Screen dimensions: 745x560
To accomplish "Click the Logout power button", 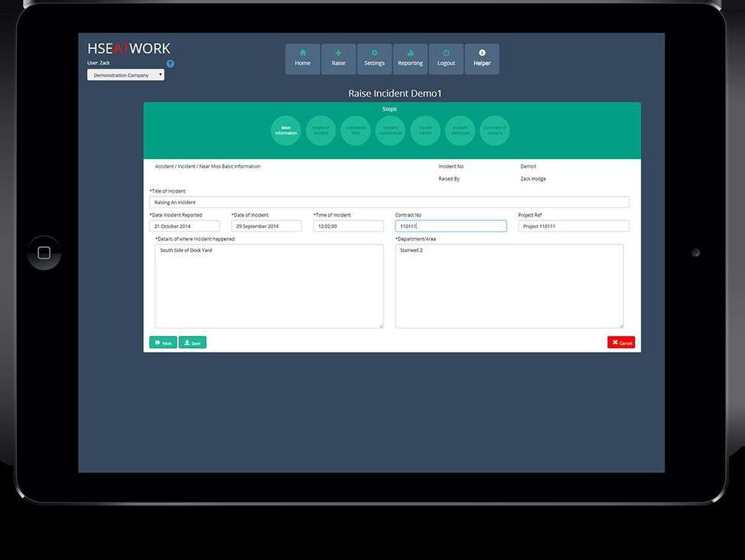I will [x=446, y=59].
